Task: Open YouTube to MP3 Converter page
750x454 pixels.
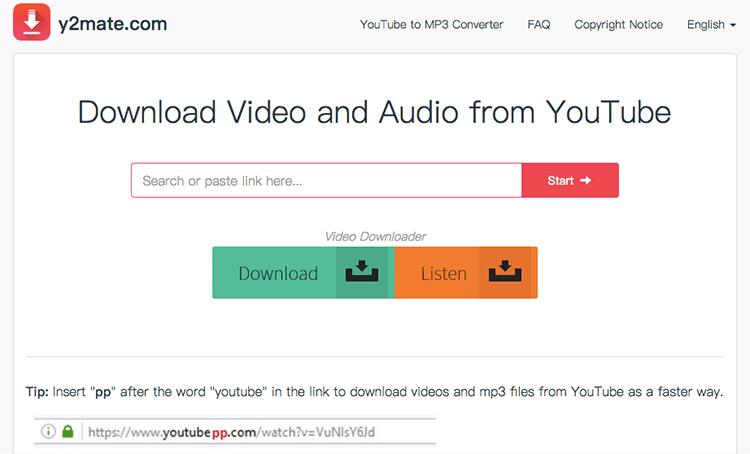Action: coord(431,24)
